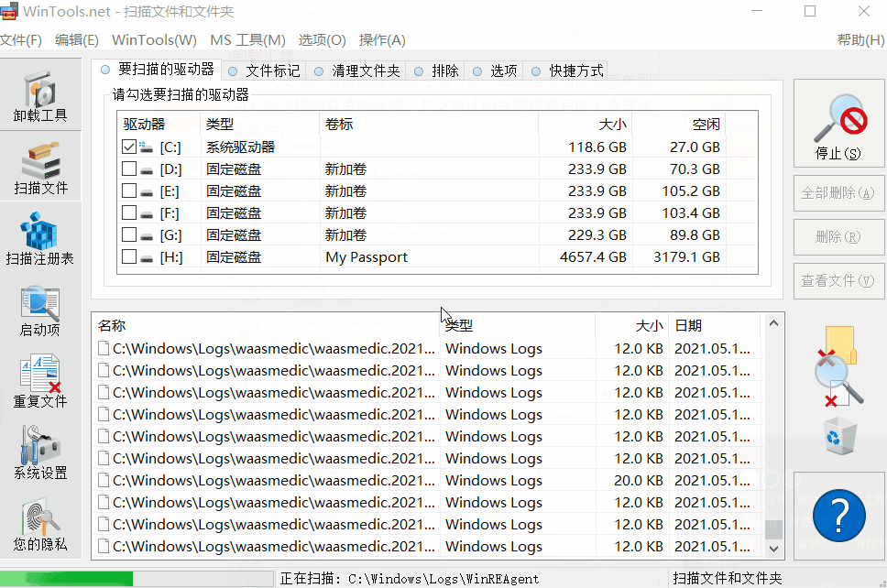This screenshot has height=588, width=887.
Task: Open the 启动项 startup manager
Action: pyautogui.click(x=40, y=310)
